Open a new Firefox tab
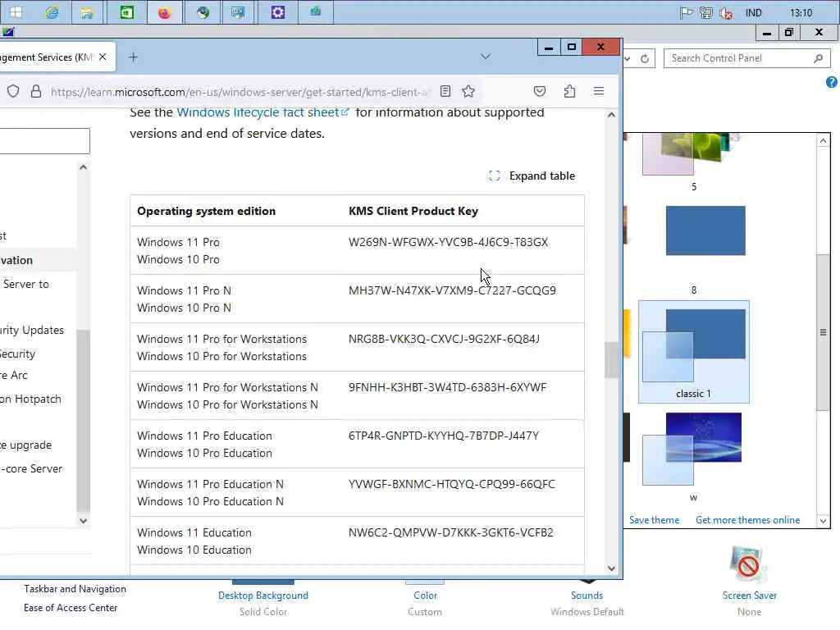Image resolution: width=840 pixels, height=630 pixels. tap(134, 57)
